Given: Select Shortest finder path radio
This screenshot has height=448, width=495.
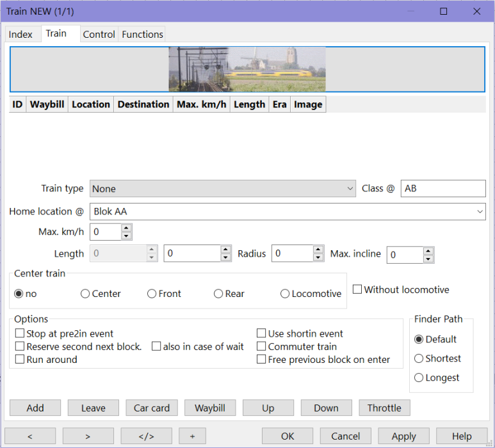Looking at the screenshot, I should tap(419, 358).
